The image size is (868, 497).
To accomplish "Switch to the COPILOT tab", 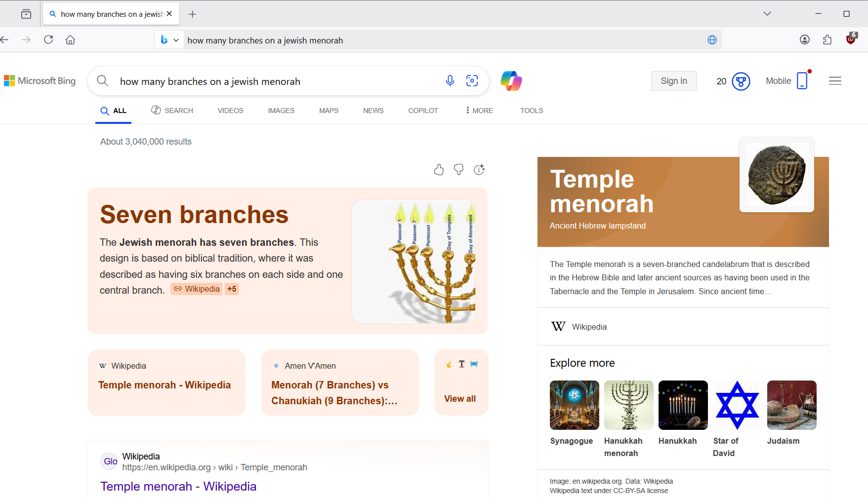I will click(423, 111).
